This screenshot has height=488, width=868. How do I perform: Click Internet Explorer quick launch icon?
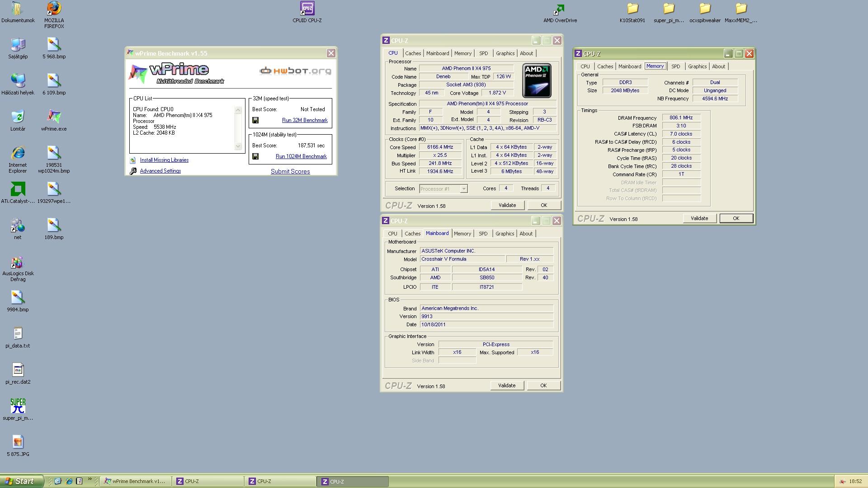69,481
